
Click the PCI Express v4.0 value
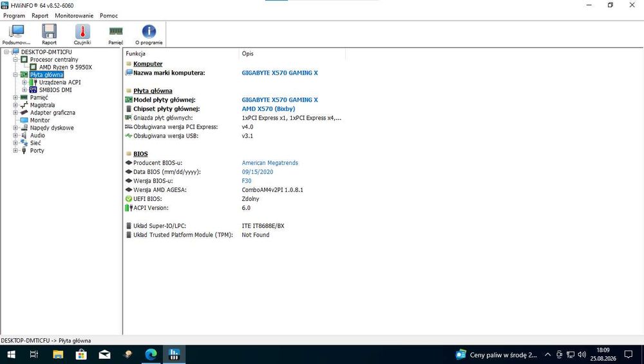(248, 127)
